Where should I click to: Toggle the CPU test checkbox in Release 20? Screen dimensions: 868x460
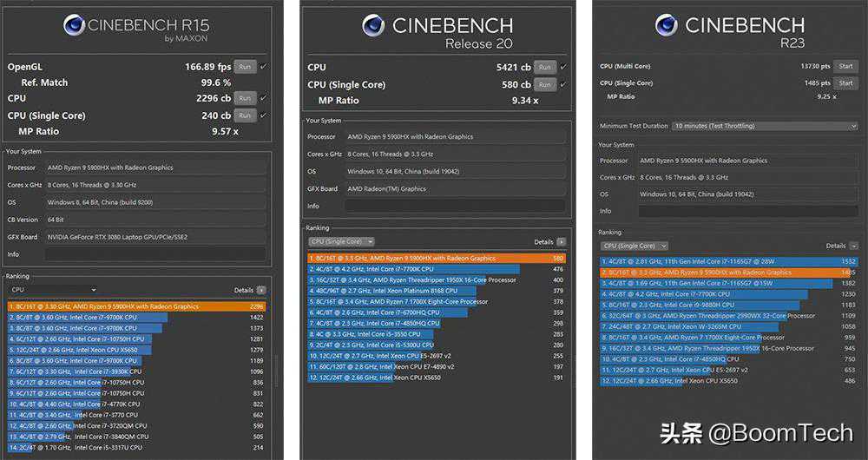coord(562,67)
